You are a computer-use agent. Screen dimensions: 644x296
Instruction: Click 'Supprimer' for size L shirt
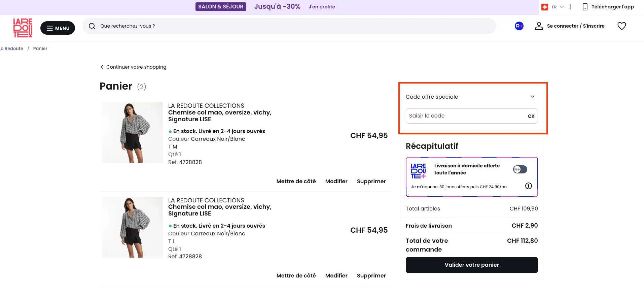pyautogui.click(x=371, y=275)
